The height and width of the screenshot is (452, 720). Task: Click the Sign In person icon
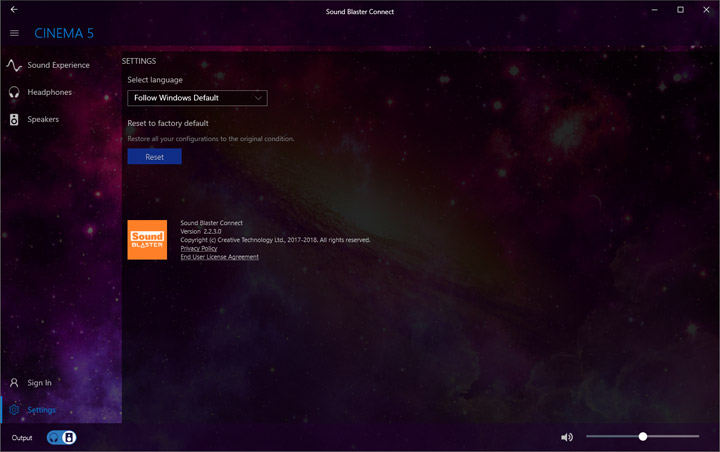pos(14,383)
